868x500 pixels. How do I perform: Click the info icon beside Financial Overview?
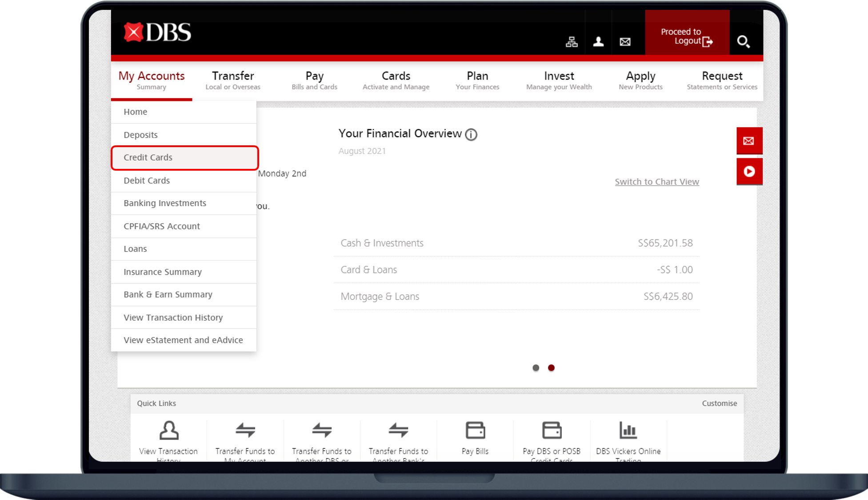[x=471, y=135]
